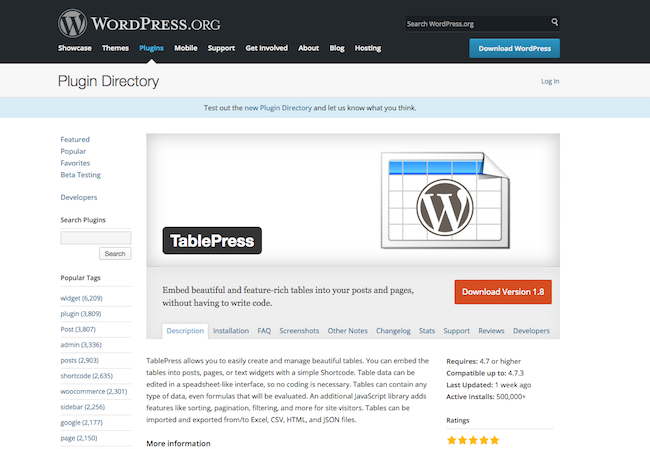Select the Description tab
The image size is (650, 449).
coord(185,331)
